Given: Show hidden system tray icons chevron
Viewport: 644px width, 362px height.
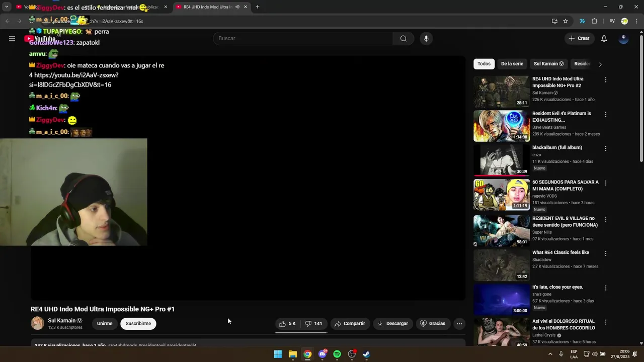Looking at the screenshot, I should pos(550,354).
